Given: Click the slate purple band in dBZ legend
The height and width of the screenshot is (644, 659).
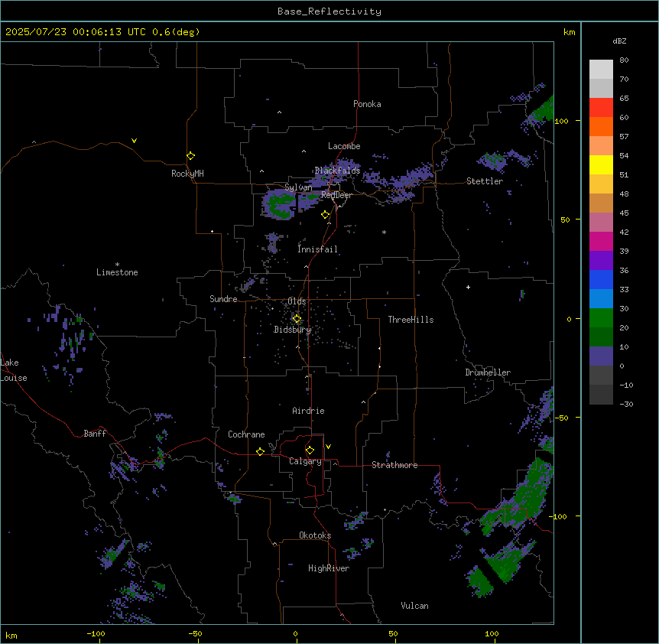Looking at the screenshot, I should tap(601, 356).
